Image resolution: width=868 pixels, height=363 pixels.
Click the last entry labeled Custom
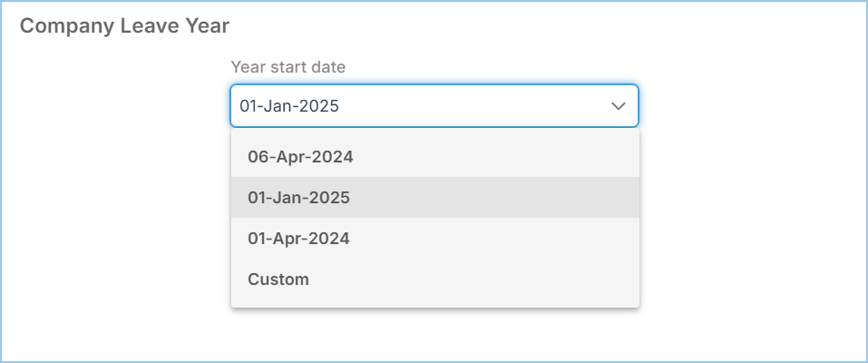[278, 279]
